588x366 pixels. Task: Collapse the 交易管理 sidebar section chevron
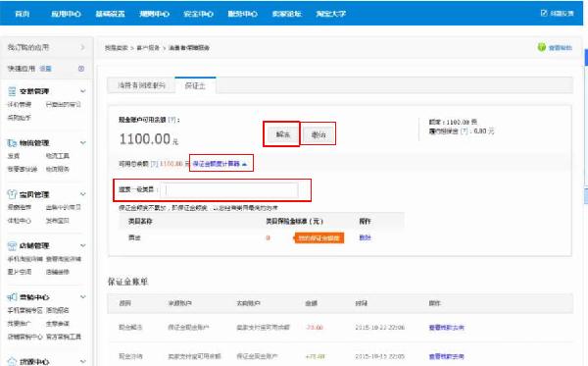pyautogui.click(x=83, y=91)
